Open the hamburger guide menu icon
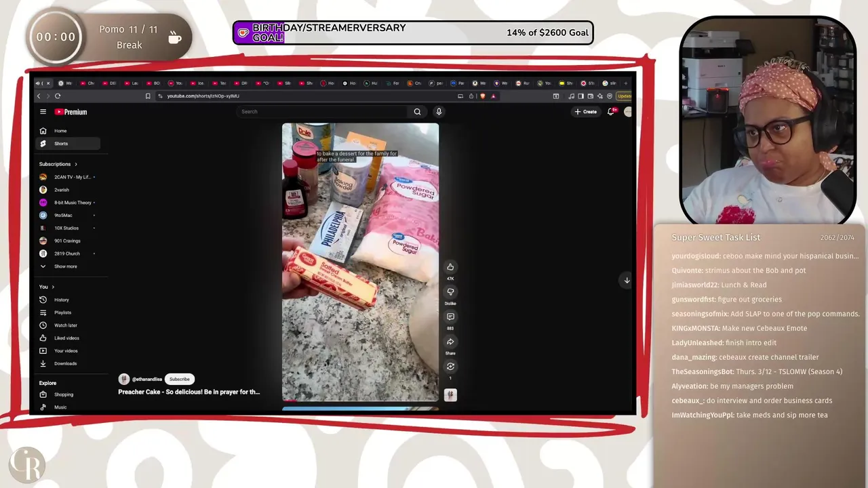The height and width of the screenshot is (488, 868). 43,112
